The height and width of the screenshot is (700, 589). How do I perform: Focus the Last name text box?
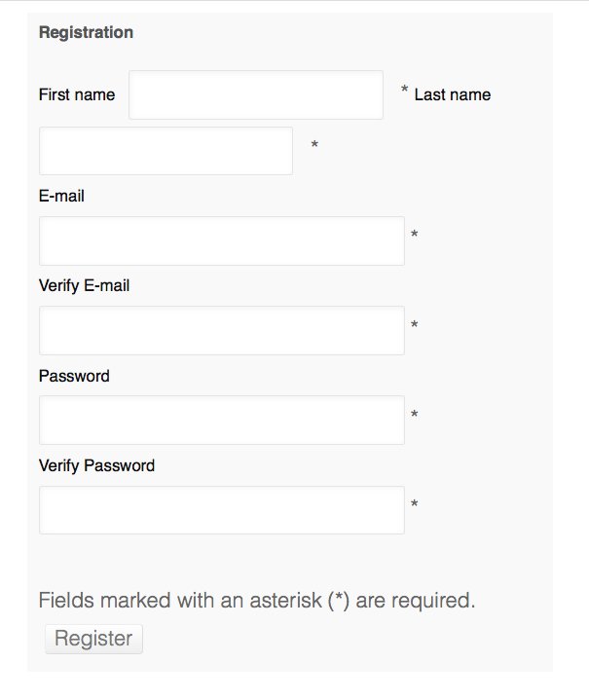point(166,151)
